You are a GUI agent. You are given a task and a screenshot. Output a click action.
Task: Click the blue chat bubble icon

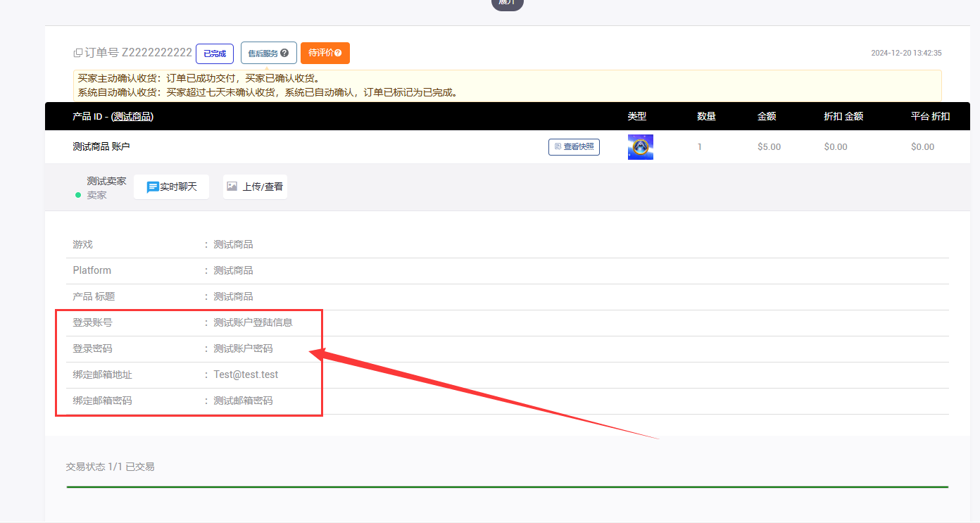152,187
